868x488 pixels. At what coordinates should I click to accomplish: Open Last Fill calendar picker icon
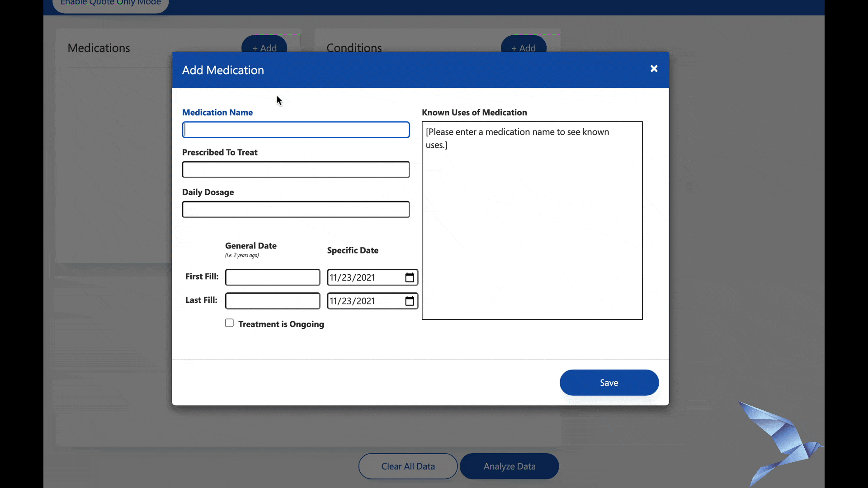[x=410, y=301]
